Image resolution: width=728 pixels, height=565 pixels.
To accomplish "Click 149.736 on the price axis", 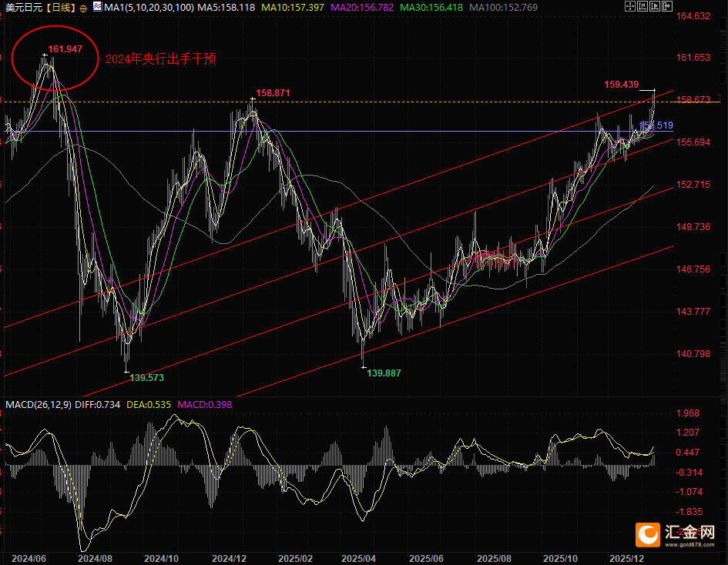I will coord(693,227).
